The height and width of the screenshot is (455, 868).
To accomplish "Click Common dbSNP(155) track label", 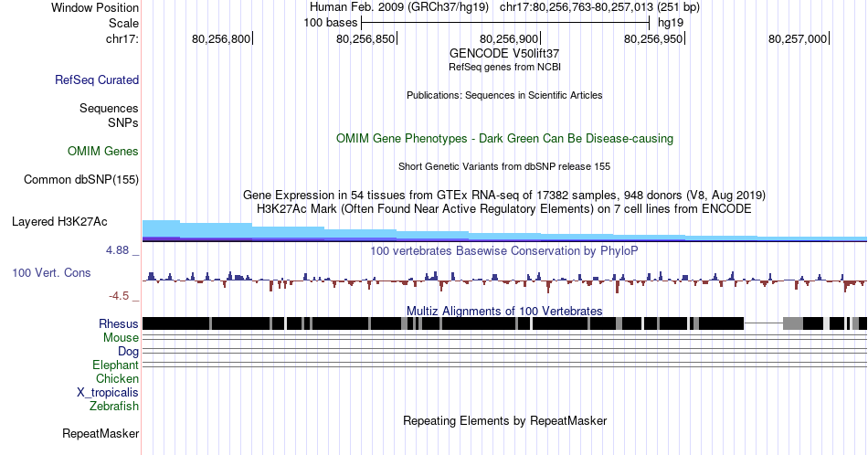I will tap(80, 179).
